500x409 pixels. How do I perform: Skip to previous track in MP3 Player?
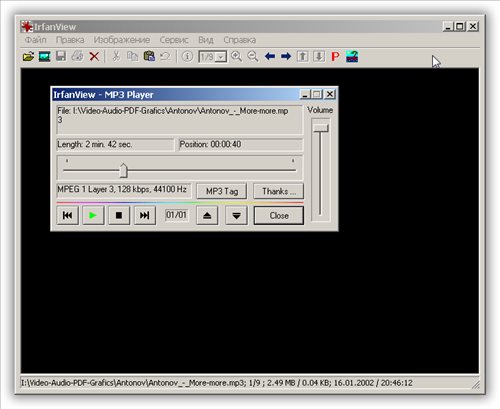(x=68, y=215)
